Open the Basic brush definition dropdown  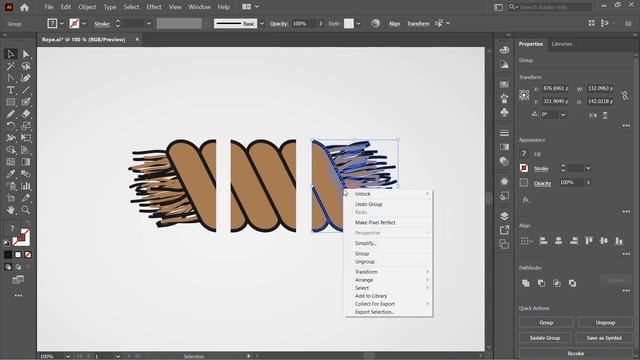pyautogui.click(x=262, y=24)
